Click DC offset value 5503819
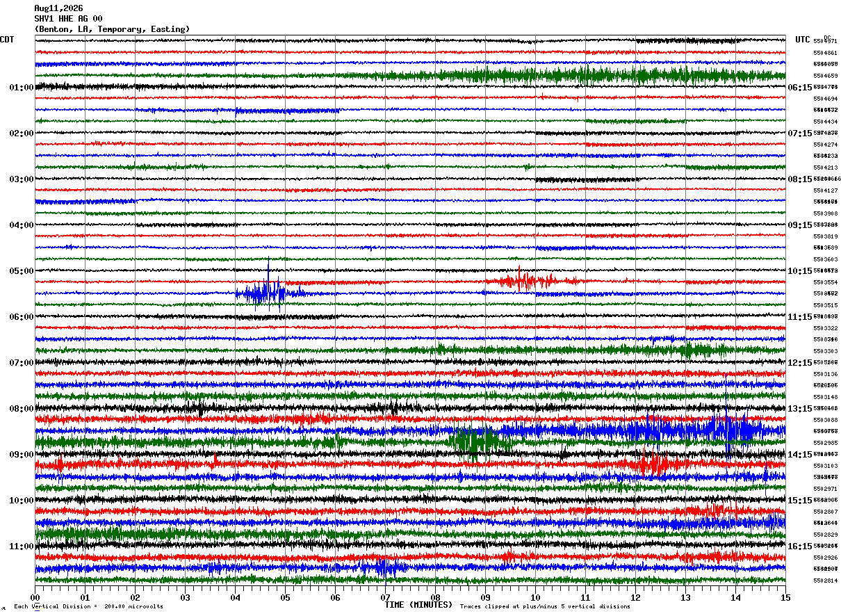 (825, 236)
